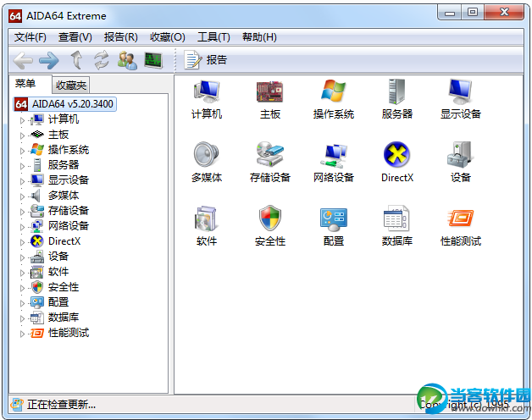The height and width of the screenshot is (420, 532).
Task: Open the 多媒体 speaker icon in right pane
Action: click(x=207, y=154)
